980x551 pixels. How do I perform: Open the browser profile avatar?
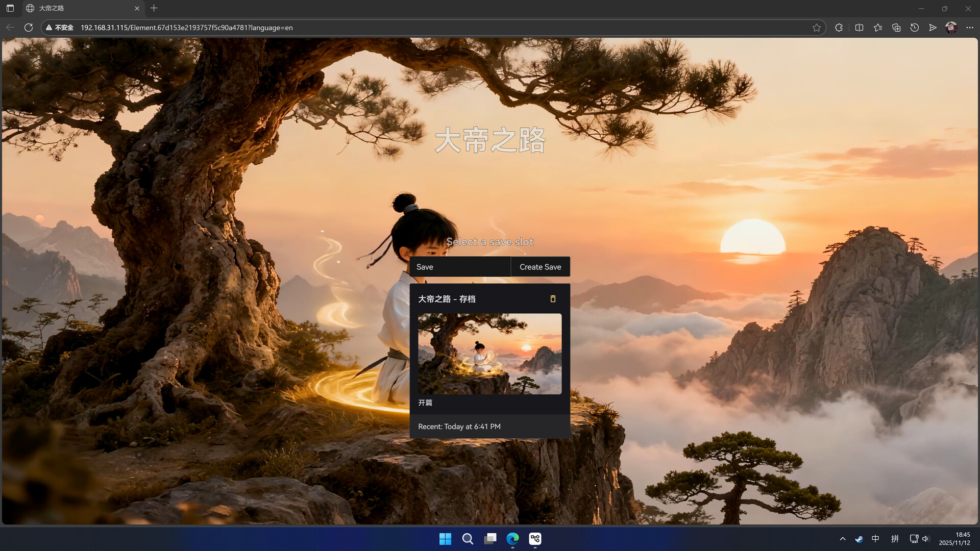point(951,28)
